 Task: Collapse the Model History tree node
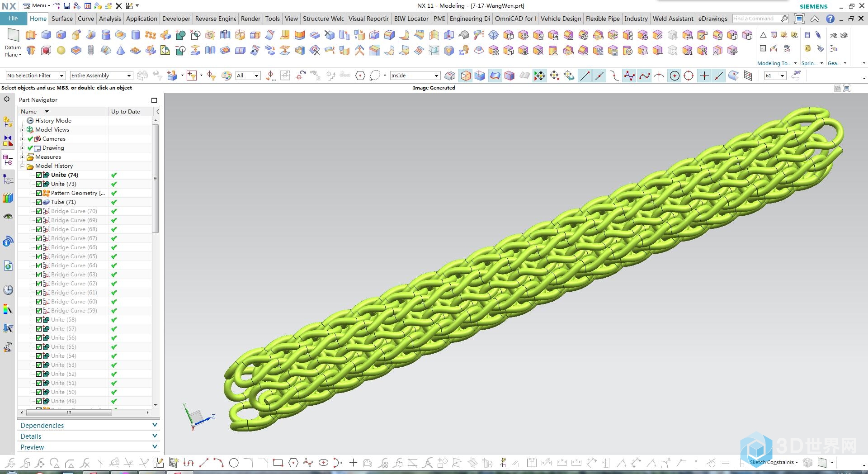pyautogui.click(x=22, y=166)
